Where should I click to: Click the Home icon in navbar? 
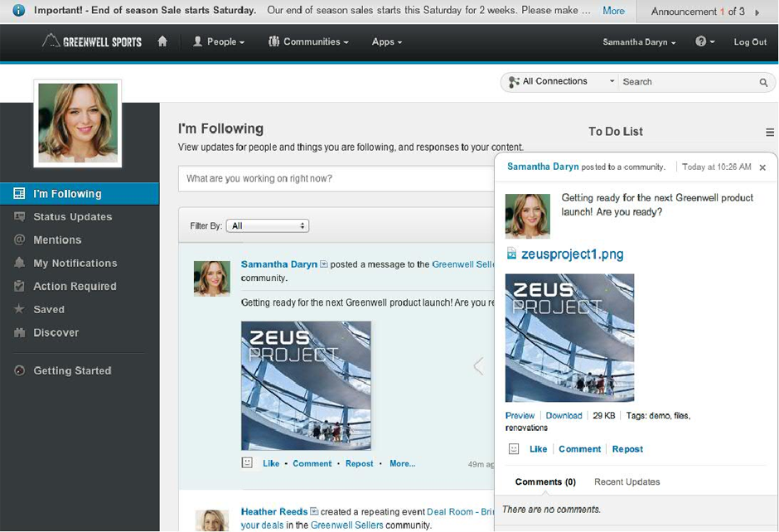[162, 41]
